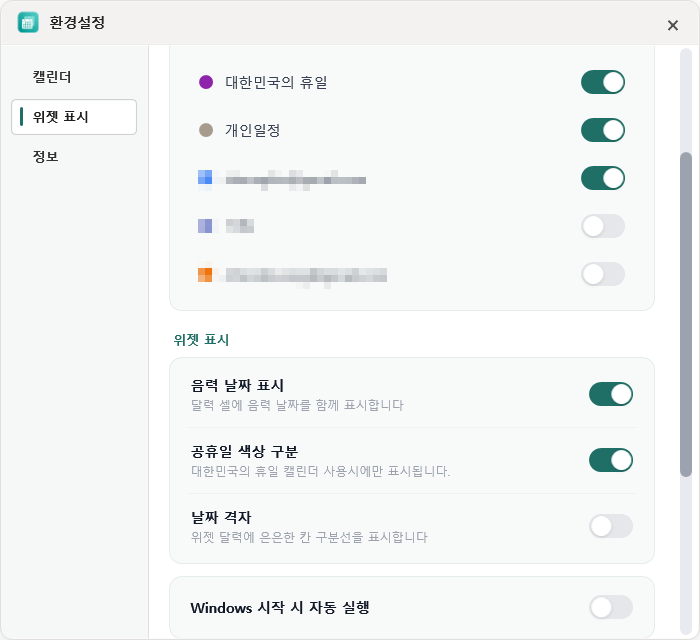
Task: Click the purple 대한민국의 휴일 color dot
Action: tap(206, 82)
